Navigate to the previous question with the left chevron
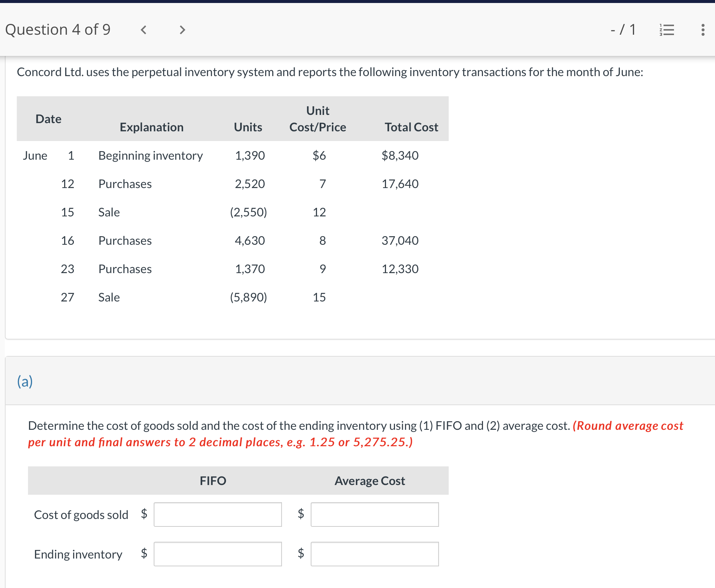 pos(143,30)
